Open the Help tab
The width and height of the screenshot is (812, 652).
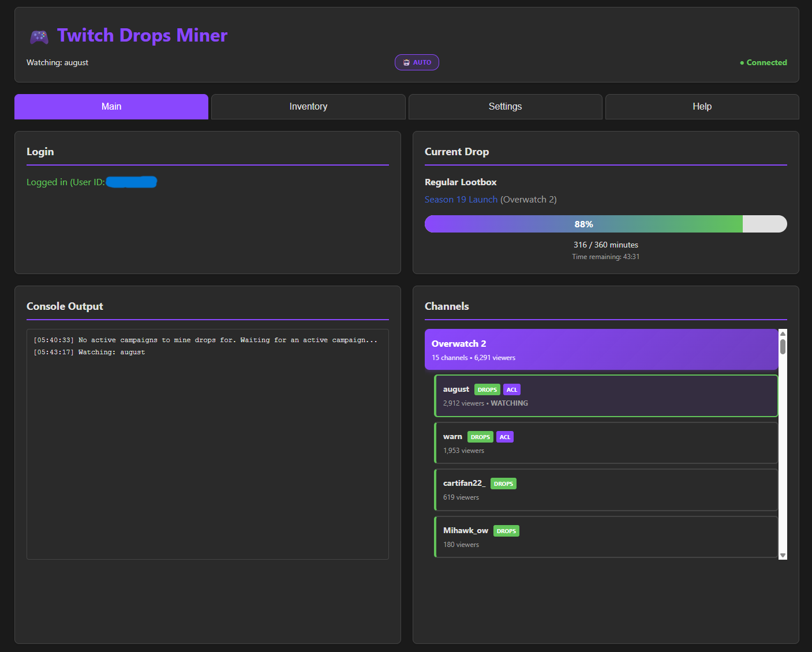[702, 107]
